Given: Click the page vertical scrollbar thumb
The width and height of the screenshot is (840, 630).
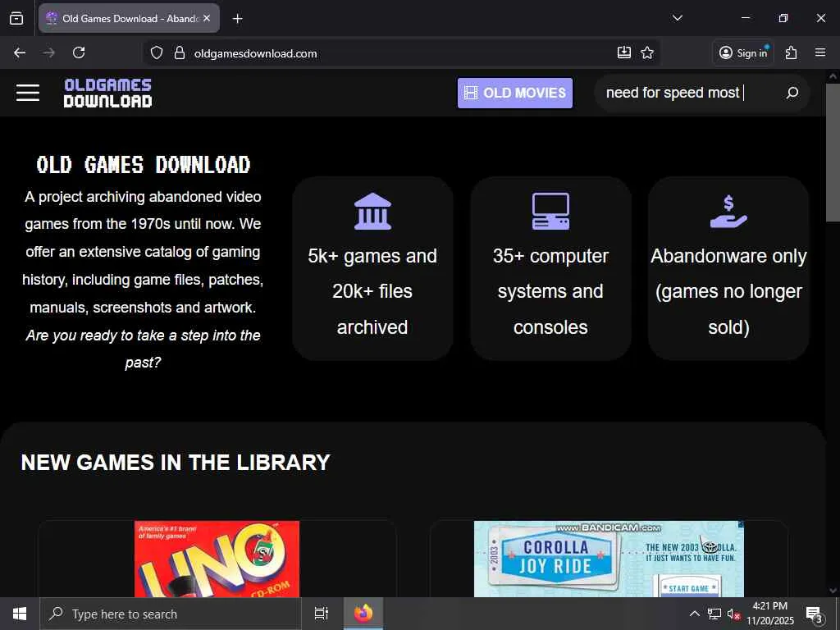Looking at the screenshot, I should point(833,153).
